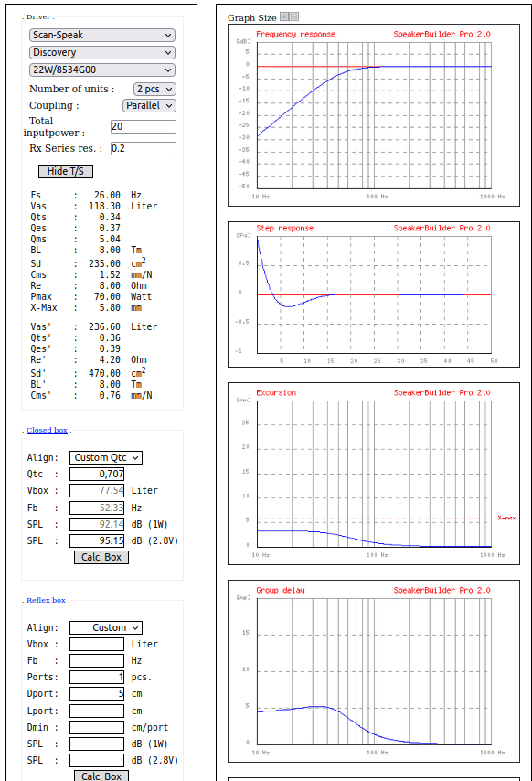532x781 pixels.
Task: Click the Frequency response graph
Action: tap(374, 115)
